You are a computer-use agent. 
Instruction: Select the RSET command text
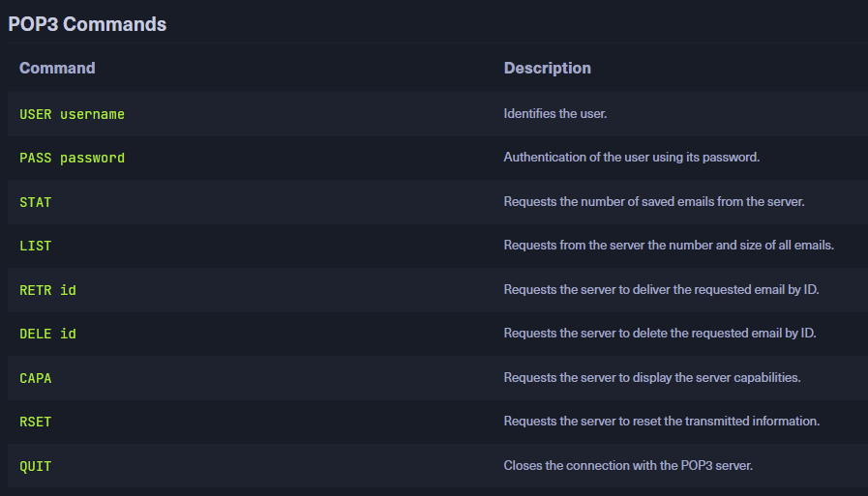[x=36, y=422]
